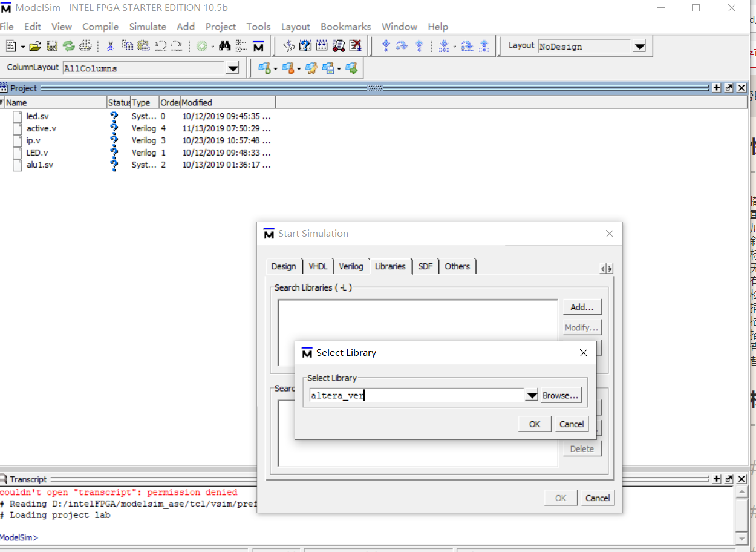This screenshot has width=756, height=552.
Task: Click the Paste clipboard icon
Action: pyautogui.click(x=143, y=46)
